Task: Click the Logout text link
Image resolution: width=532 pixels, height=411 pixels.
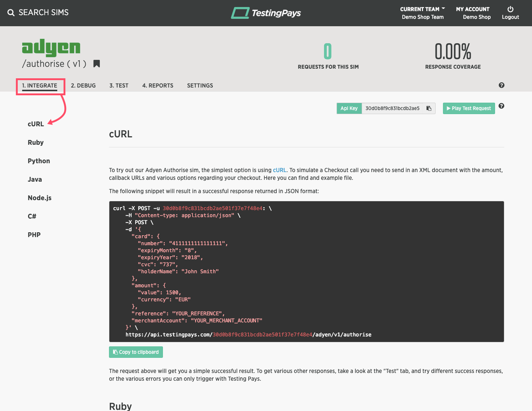Action: [511, 17]
